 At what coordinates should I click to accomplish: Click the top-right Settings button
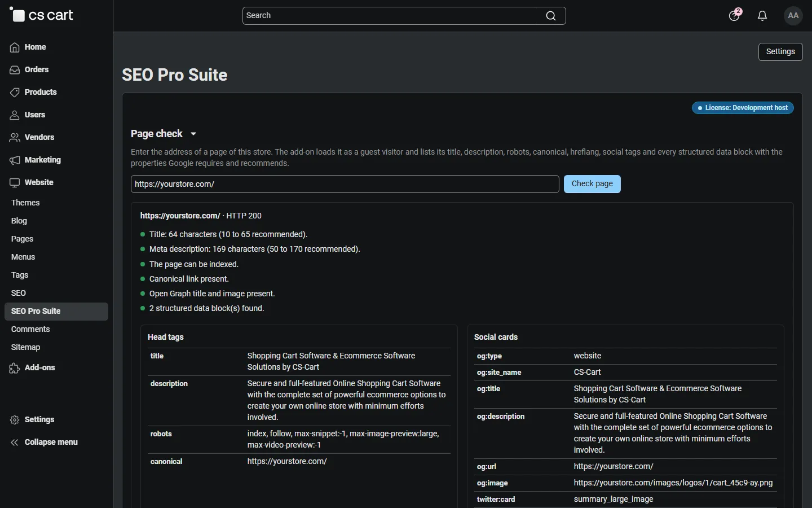(780, 52)
